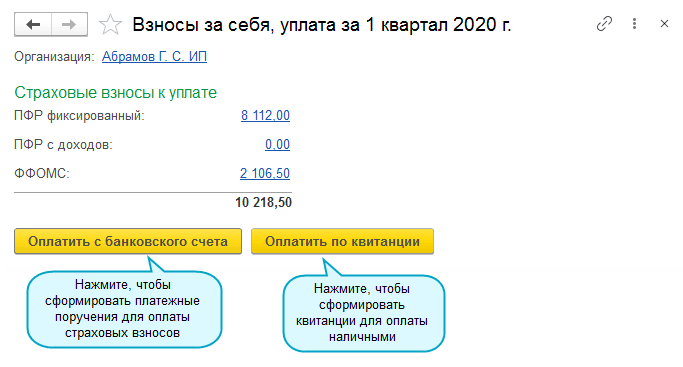Click the payment orders hint callout
This screenshot has width=683, height=367.
tap(124, 309)
